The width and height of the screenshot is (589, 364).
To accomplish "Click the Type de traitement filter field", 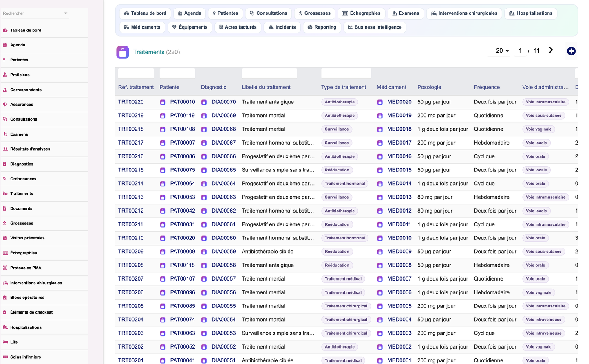I will tap(346, 73).
